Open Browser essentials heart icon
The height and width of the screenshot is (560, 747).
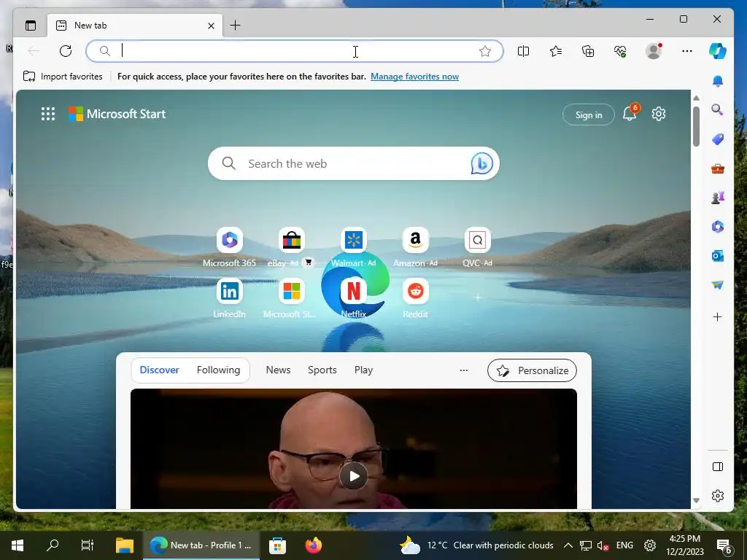pyautogui.click(x=620, y=51)
